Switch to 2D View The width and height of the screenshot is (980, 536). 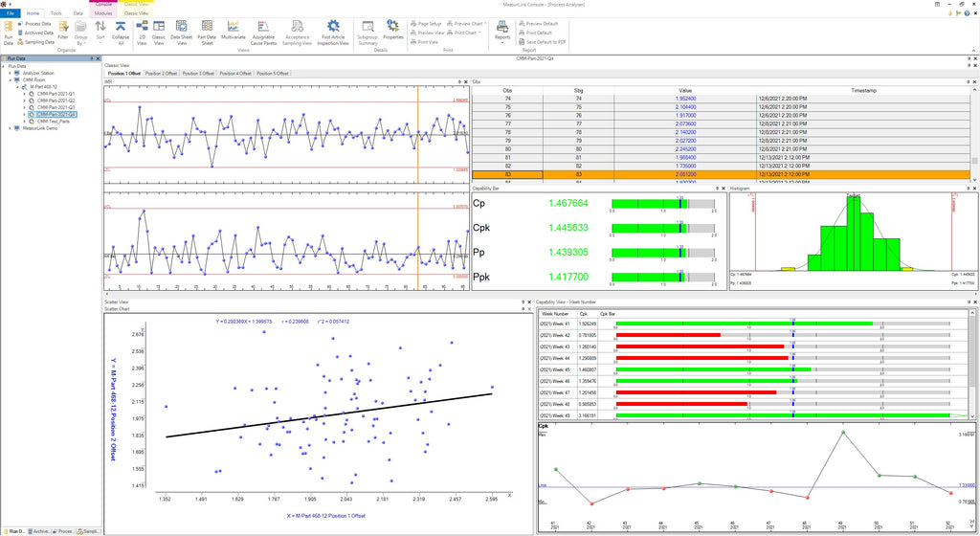(x=142, y=31)
